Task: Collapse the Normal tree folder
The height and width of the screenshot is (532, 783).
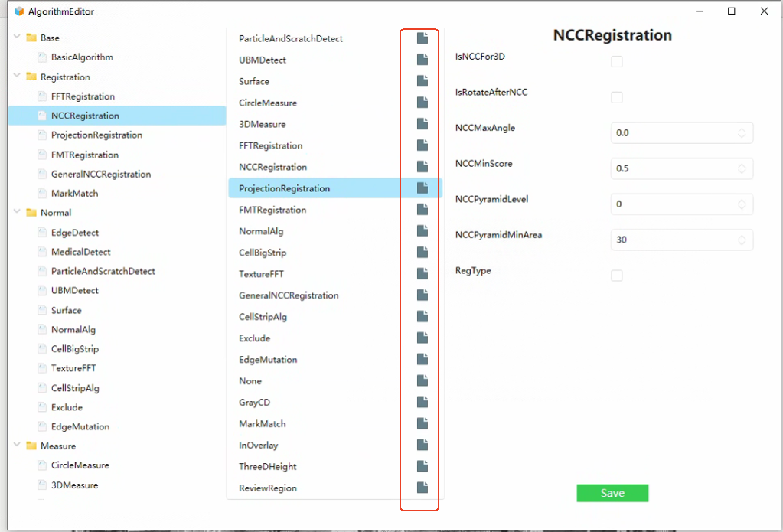Action: (17, 211)
